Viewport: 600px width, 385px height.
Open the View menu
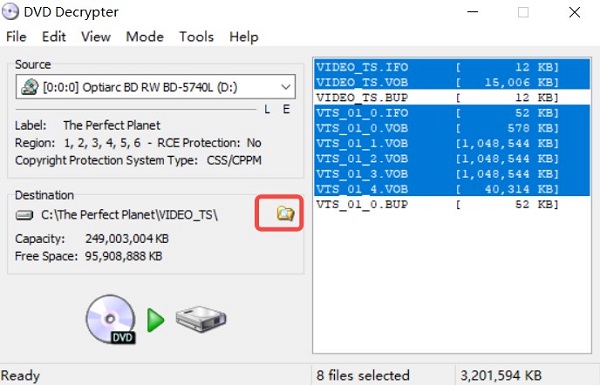point(96,37)
